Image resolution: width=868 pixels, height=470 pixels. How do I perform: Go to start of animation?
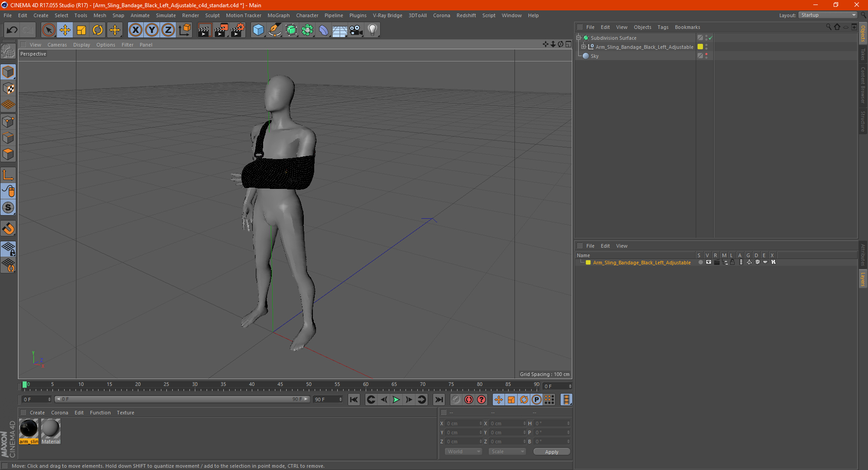[x=354, y=399]
